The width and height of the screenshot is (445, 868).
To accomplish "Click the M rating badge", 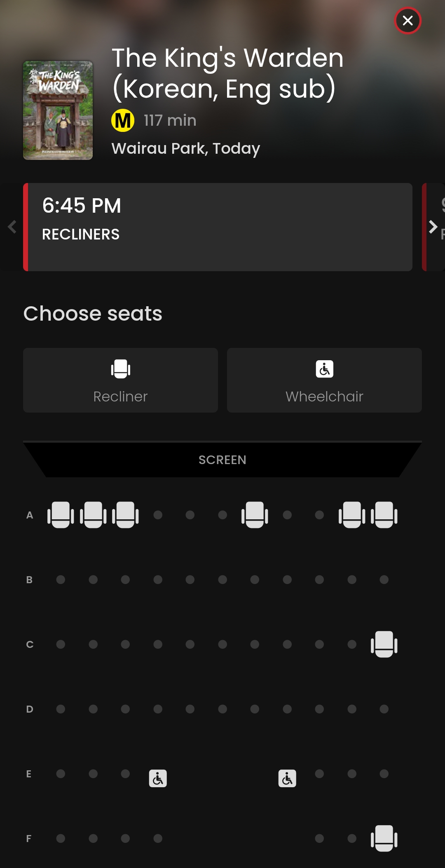I will click(123, 121).
